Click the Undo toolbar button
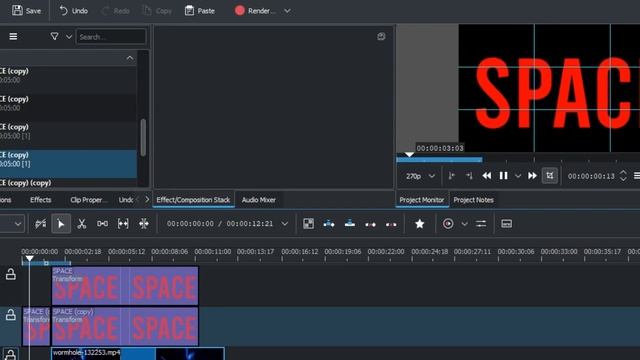 (x=73, y=11)
